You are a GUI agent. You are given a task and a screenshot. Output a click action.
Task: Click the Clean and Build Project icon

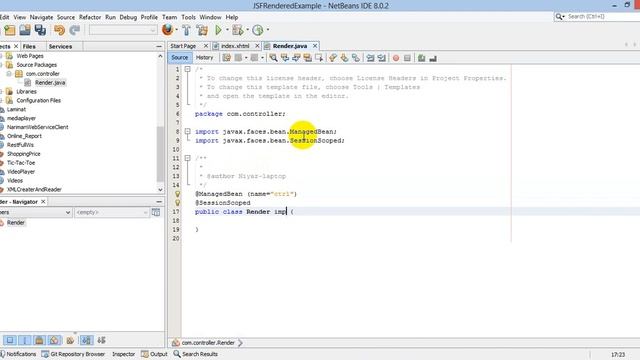pos(202,30)
